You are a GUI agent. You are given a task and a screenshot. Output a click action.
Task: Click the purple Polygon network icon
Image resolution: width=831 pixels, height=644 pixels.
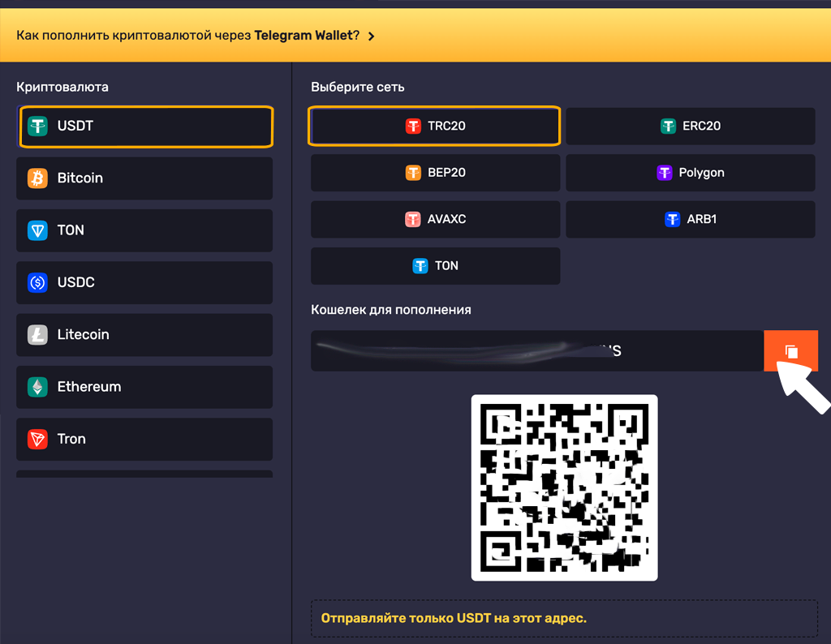(x=665, y=173)
